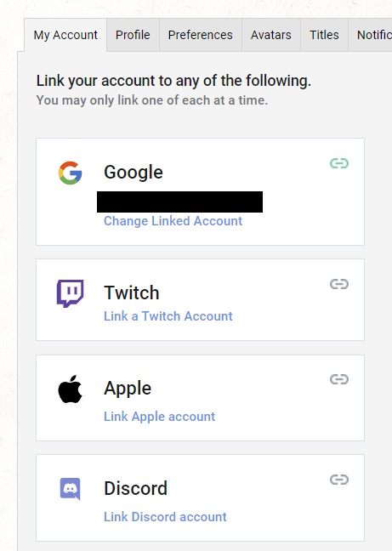Select the Titles tab
The width and height of the screenshot is (392, 551).
click(x=324, y=35)
